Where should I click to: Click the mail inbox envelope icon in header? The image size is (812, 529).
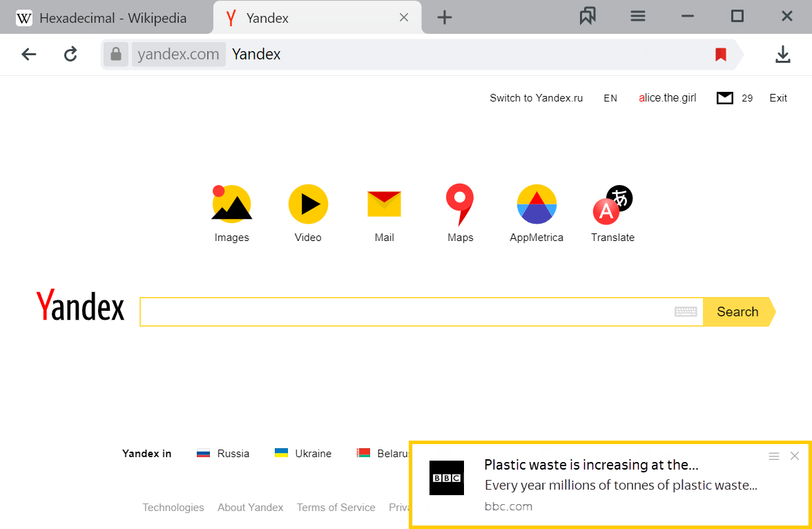click(724, 98)
